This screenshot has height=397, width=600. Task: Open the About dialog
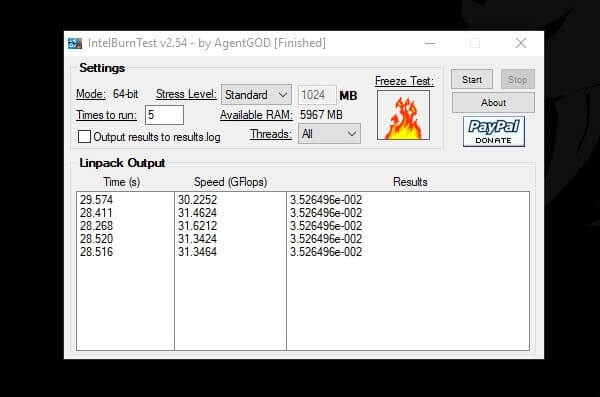tap(493, 103)
